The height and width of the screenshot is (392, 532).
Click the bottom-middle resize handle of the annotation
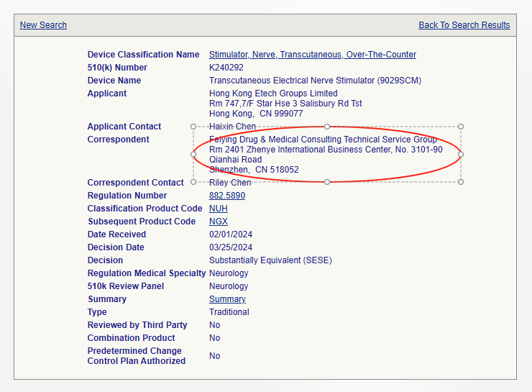point(327,182)
